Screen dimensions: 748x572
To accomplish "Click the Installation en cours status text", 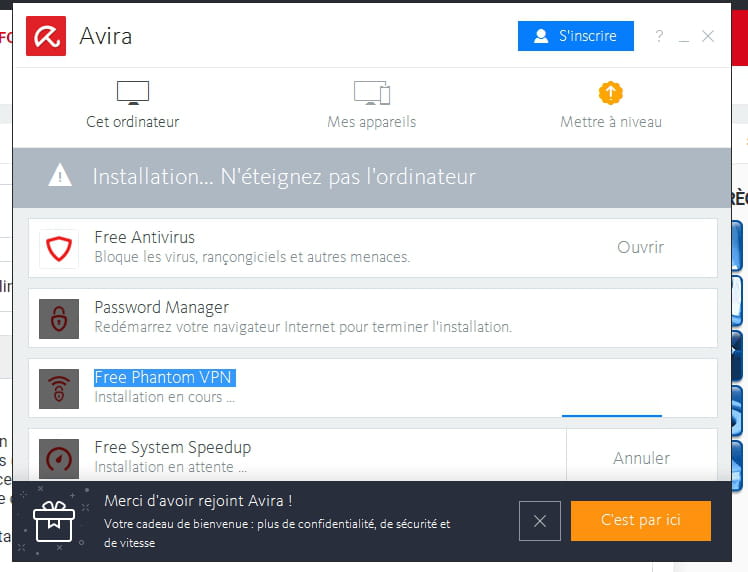I will pyautogui.click(x=165, y=397).
